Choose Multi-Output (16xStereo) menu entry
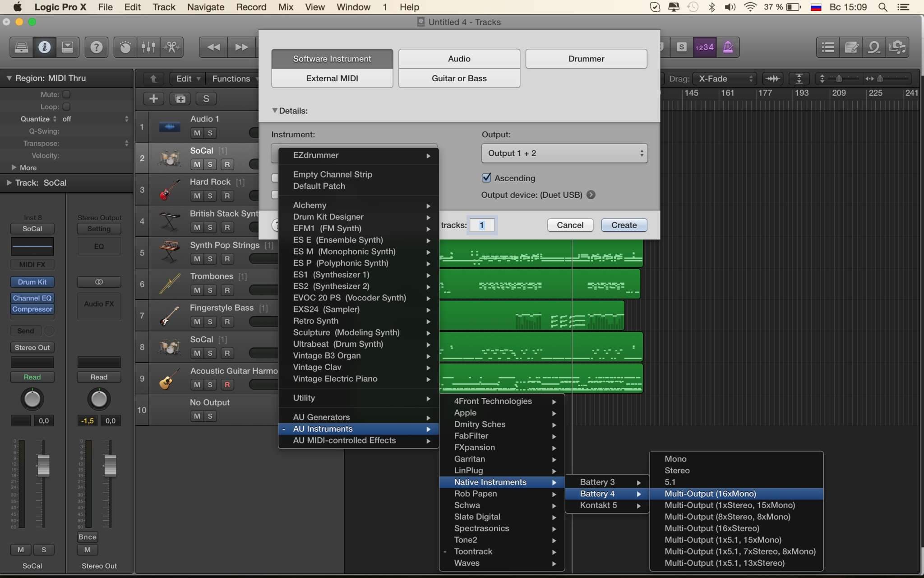The image size is (924, 578). point(711,528)
